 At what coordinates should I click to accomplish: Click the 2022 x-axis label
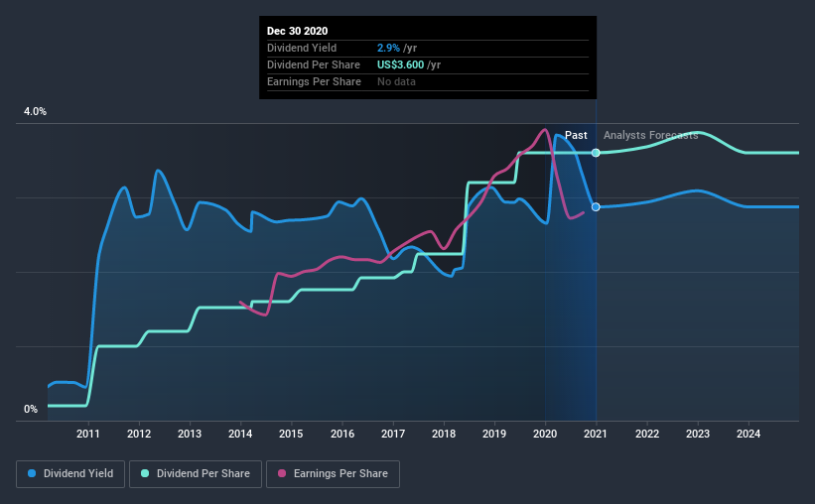[647, 434]
